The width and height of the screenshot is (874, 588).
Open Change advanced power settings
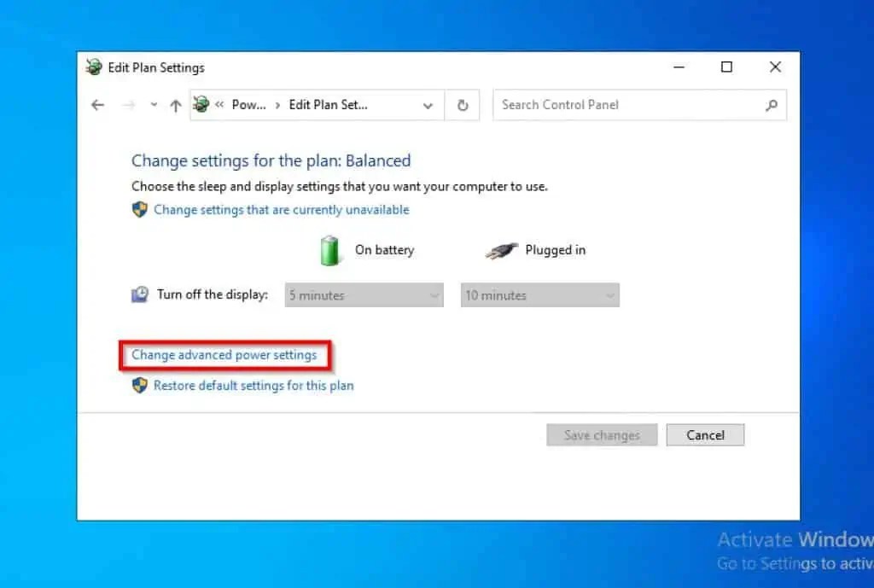click(225, 354)
